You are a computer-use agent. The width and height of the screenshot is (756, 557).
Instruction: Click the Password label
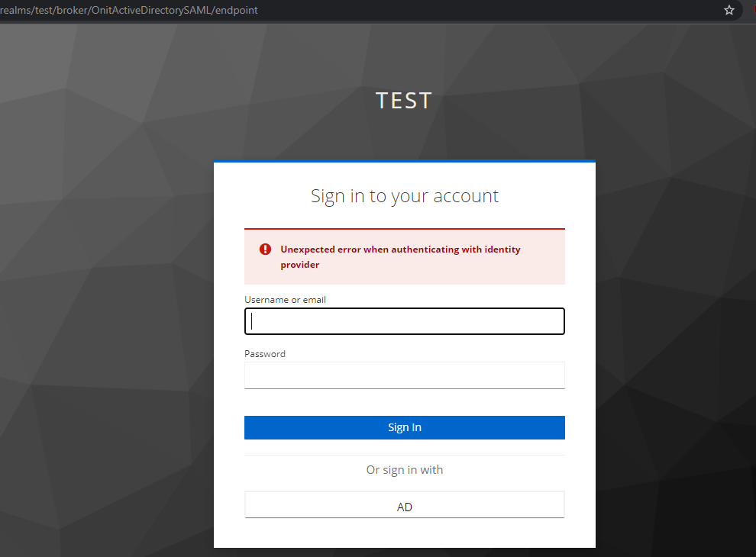tap(265, 353)
